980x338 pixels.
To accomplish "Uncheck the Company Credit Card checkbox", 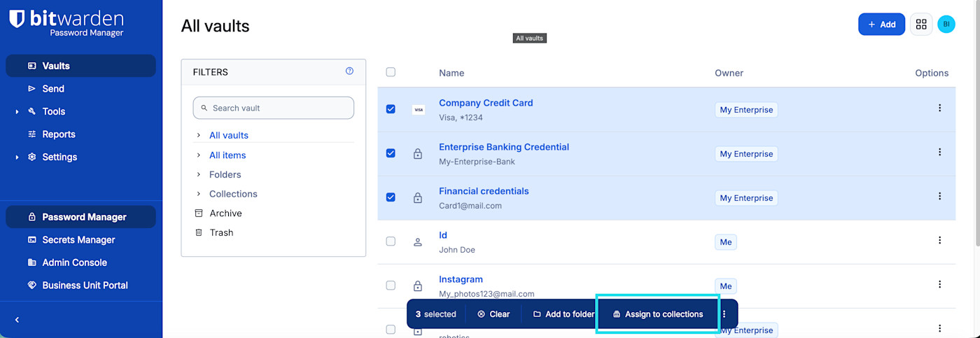I will [x=391, y=109].
